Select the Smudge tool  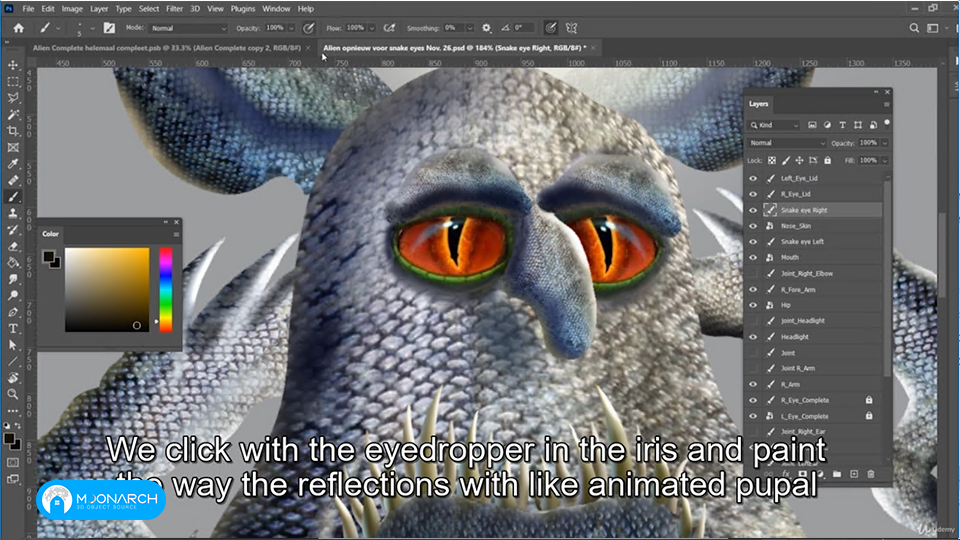coord(13,280)
